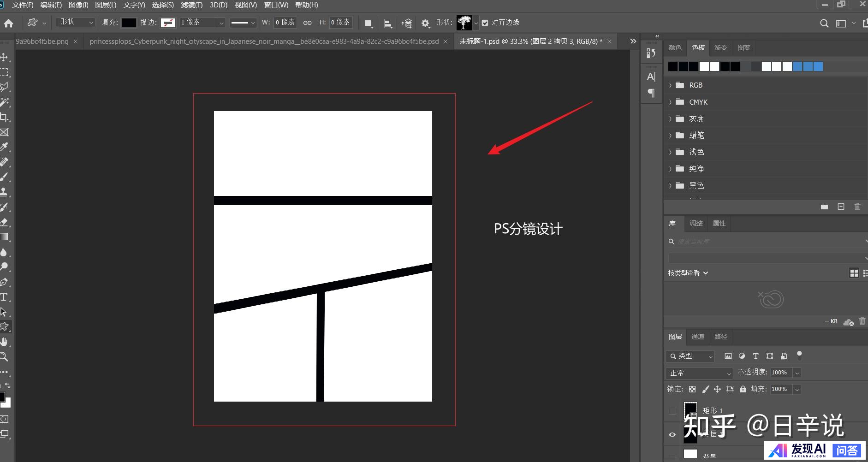Filter layers by text type icon
The height and width of the screenshot is (462, 868).
[x=755, y=356]
